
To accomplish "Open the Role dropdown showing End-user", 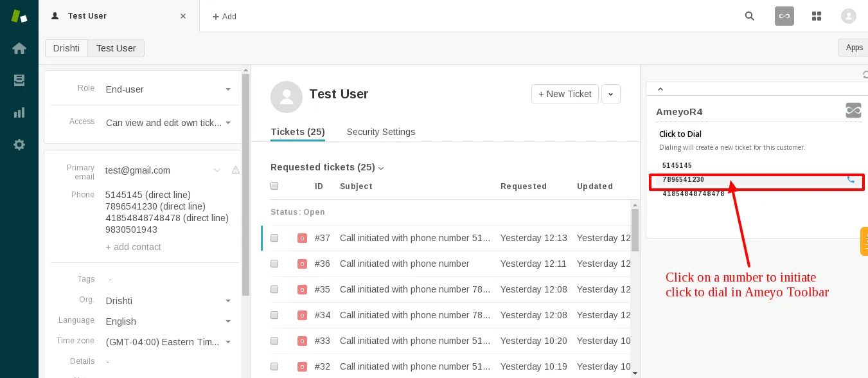I will (169, 89).
